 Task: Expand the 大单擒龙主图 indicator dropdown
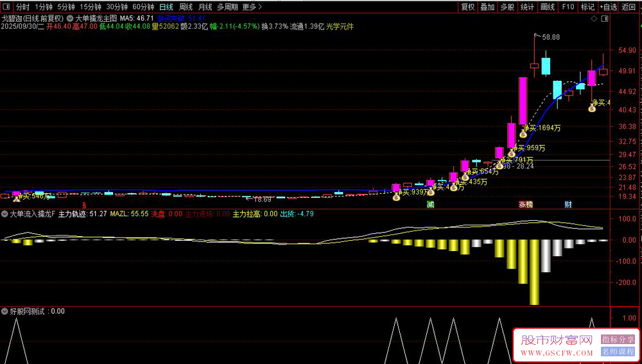(x=70, y=19)
